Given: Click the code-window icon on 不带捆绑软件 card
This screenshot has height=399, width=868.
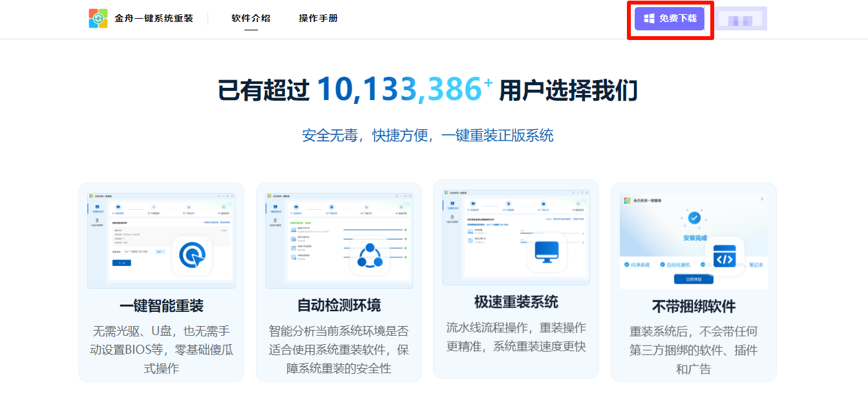Looking at the screenshot, I should [724, 256].
